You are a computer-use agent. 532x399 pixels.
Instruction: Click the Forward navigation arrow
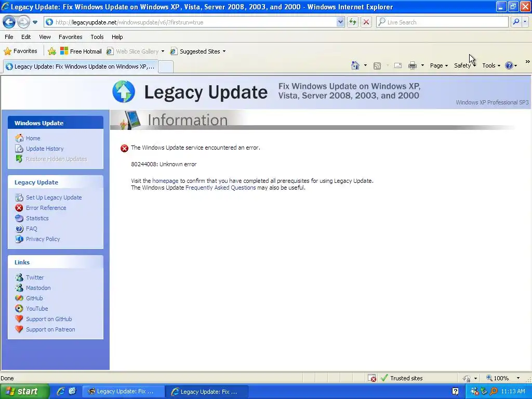[x=23, y=22]
